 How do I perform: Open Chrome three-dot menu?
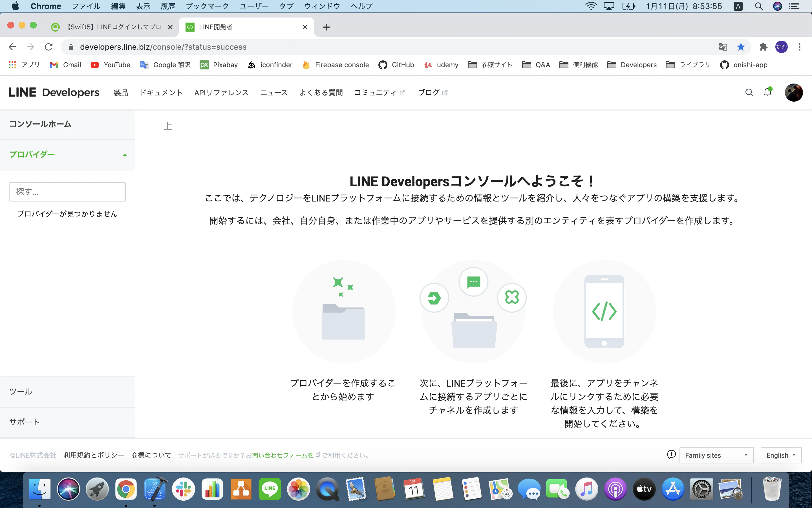click(800, 47)
